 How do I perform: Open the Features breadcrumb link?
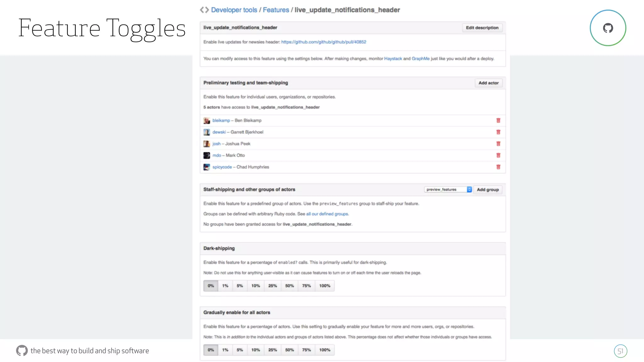pyautogui.click(x=276, y=10)
